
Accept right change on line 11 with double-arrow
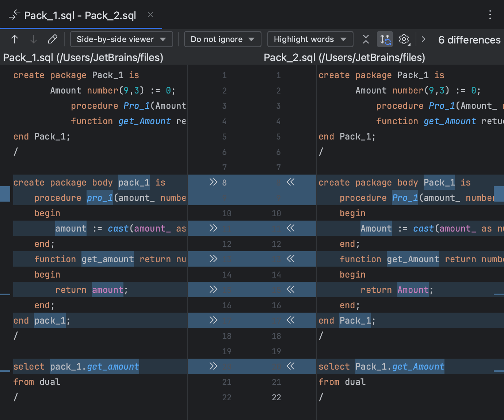(290, 228)
